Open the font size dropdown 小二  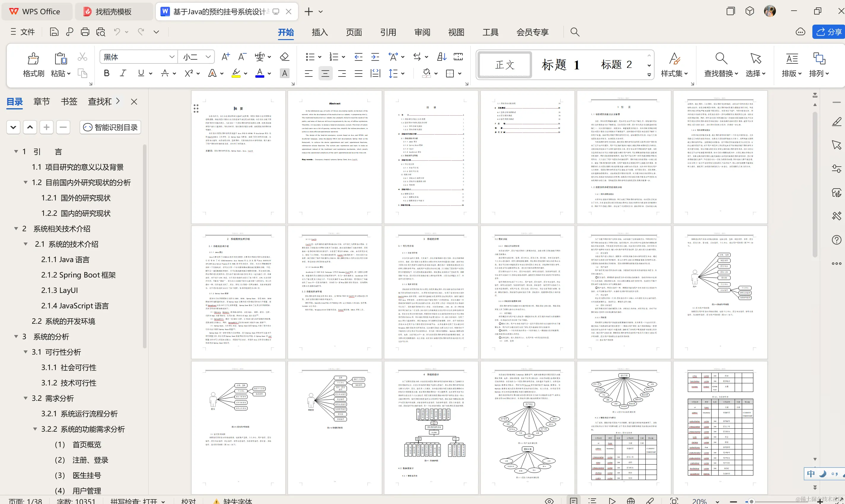click(x=208, y=57)
